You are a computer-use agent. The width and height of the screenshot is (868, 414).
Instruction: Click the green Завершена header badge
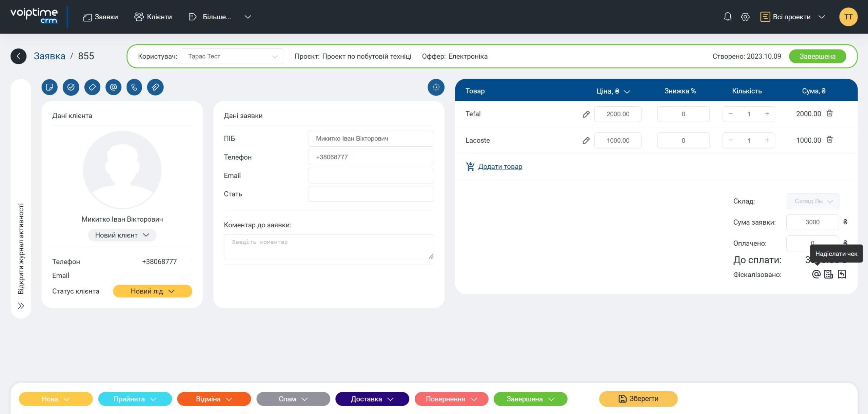coord(817,56)
